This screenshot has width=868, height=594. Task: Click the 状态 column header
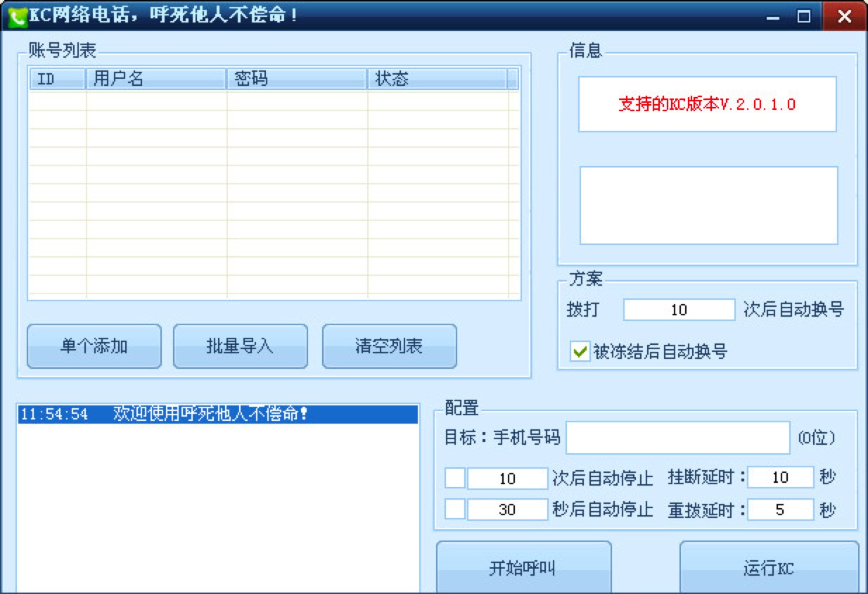click(438, 79)
